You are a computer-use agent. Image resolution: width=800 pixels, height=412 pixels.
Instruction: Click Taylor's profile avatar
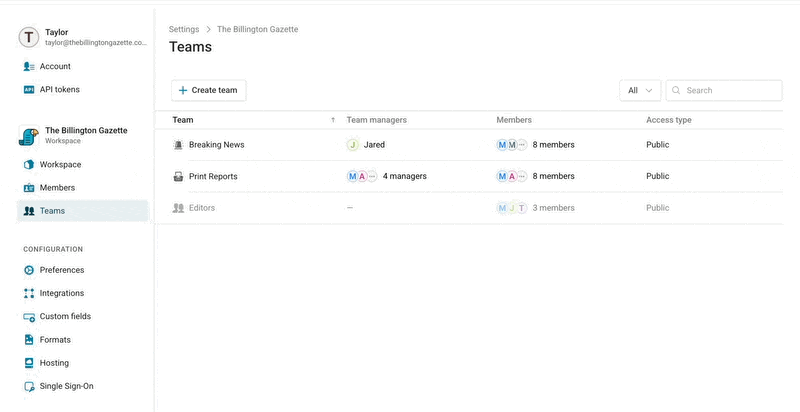pos(29,37)
